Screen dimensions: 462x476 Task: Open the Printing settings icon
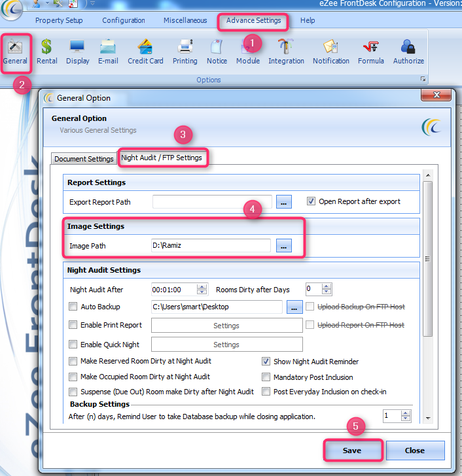tap(185, 46)
